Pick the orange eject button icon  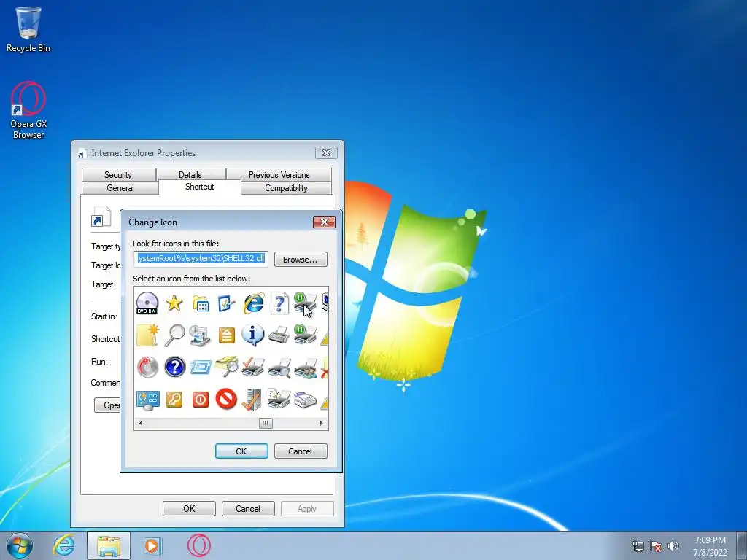point(226,335)
